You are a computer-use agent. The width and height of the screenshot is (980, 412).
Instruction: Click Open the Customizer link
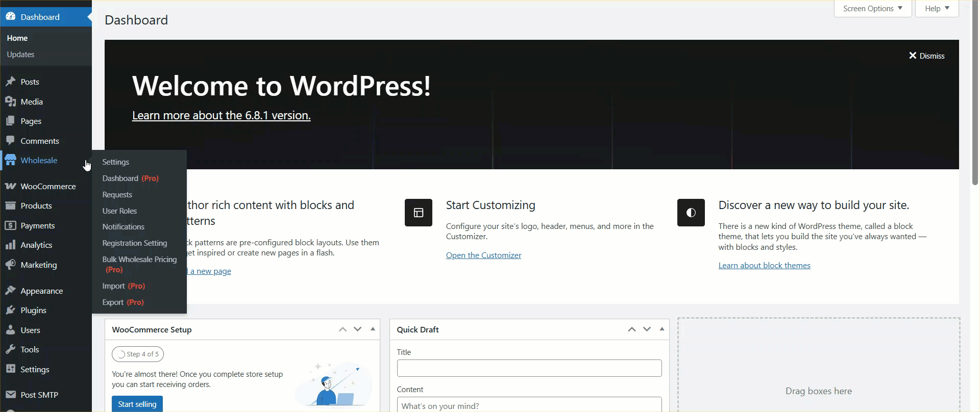click(484, 255)
